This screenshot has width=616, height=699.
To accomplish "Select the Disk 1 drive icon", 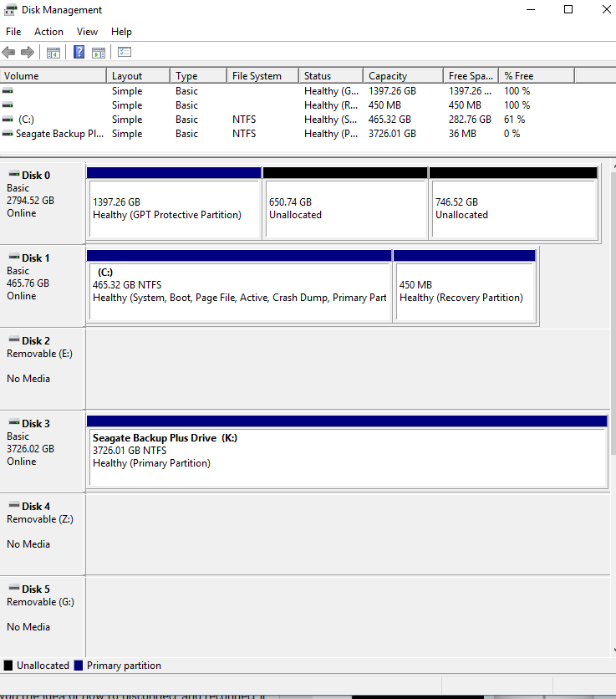I will pyautogui.click(x=14, y=257).
